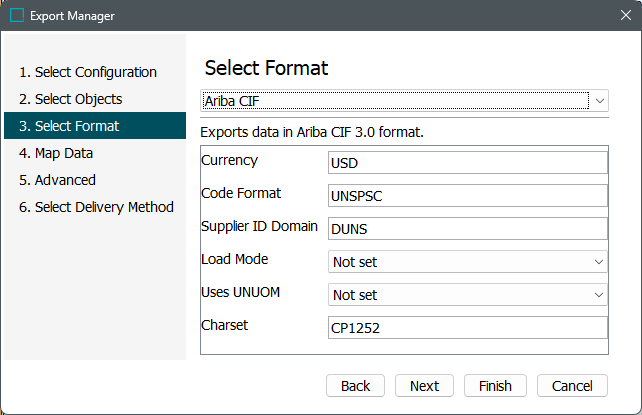Click the Export Manager window icon
This screenshot has width=642, height=415.
click(17, 16)
